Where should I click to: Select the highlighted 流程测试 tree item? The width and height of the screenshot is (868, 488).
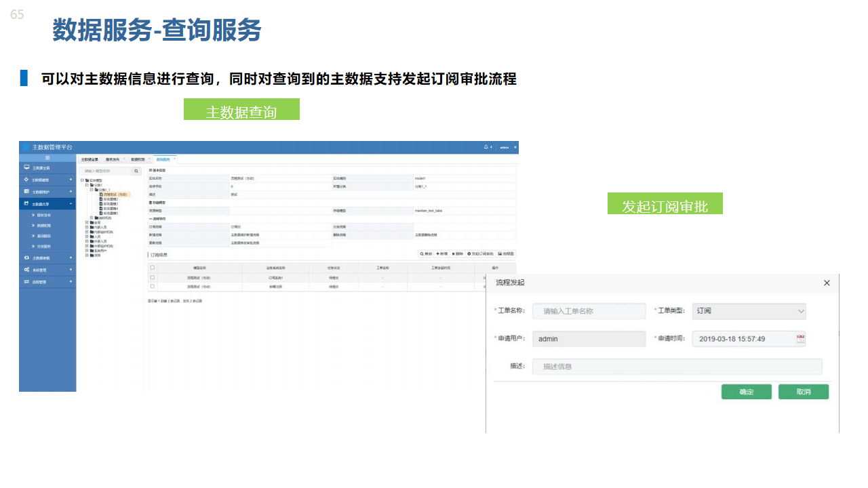[113, 195]
